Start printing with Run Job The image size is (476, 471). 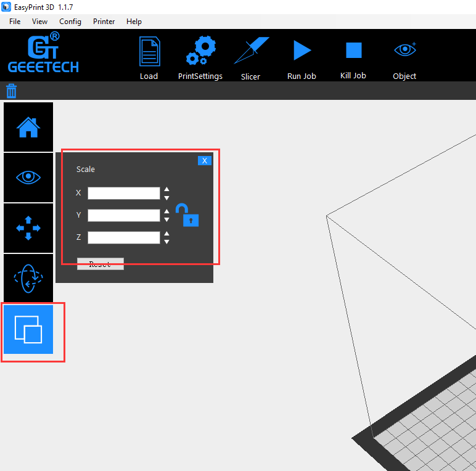pyautogui.click(x=302, y=51)
